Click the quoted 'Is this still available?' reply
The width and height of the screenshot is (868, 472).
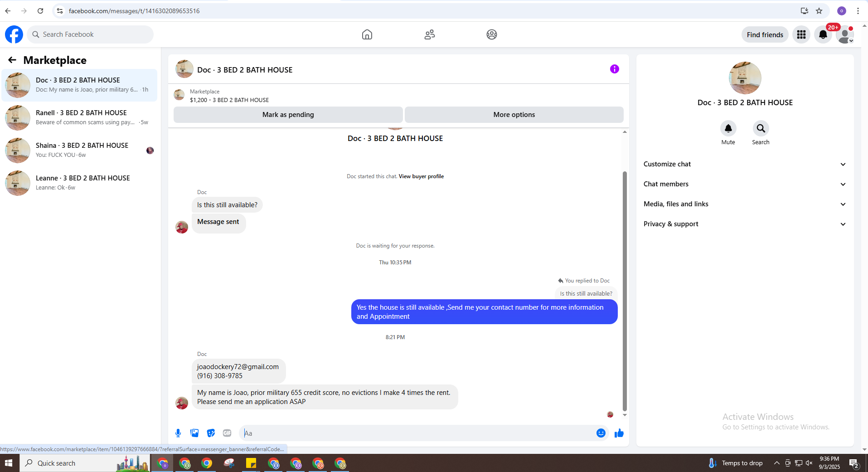click(586, 293)
